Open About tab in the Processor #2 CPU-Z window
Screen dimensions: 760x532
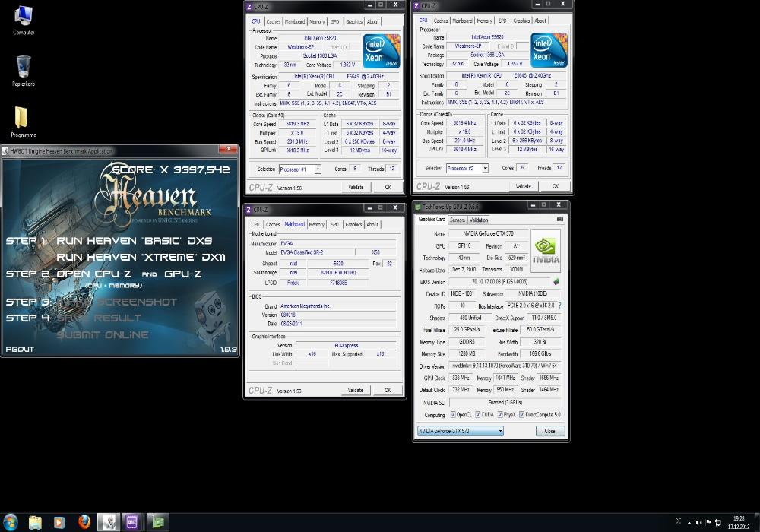(540, 21)
